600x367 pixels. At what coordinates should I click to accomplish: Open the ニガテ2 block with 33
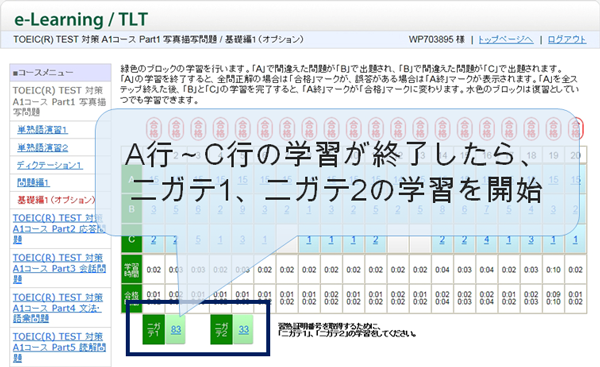243,329
